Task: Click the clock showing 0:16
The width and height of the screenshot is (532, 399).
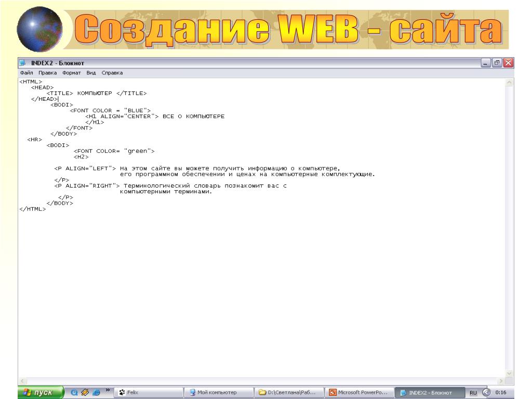Action: click(501, 393)
